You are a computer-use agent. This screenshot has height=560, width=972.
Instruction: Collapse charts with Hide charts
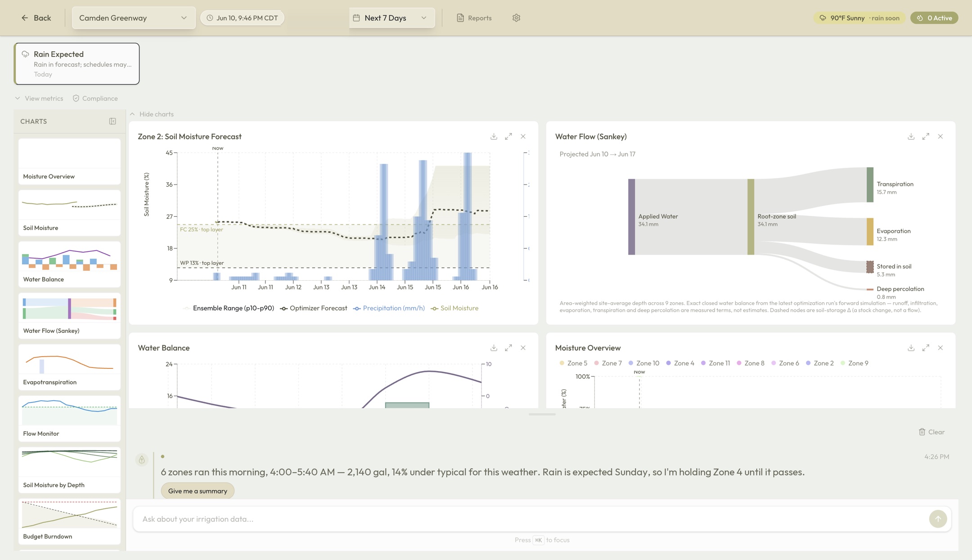point(152,114)
